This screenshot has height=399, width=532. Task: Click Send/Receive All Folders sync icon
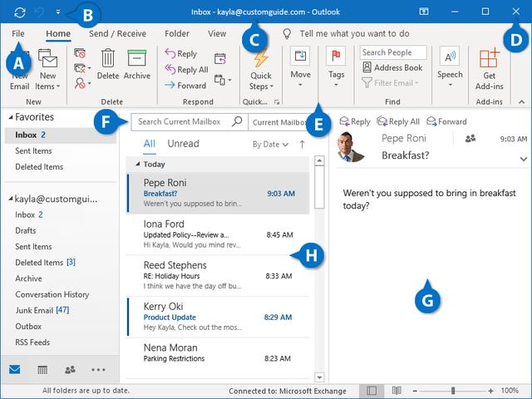click(20, 12)
